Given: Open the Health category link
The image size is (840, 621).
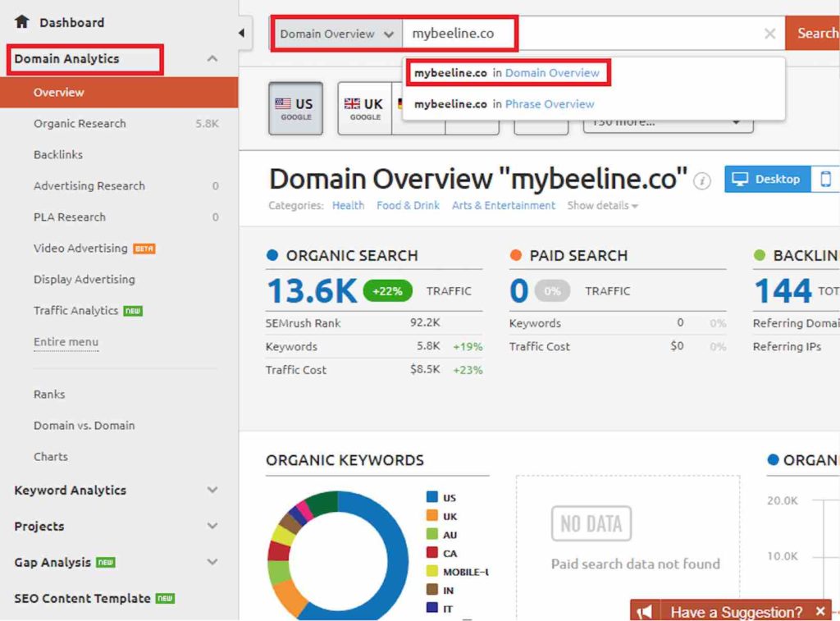Looking at the screenshot, I should point(348,206).
